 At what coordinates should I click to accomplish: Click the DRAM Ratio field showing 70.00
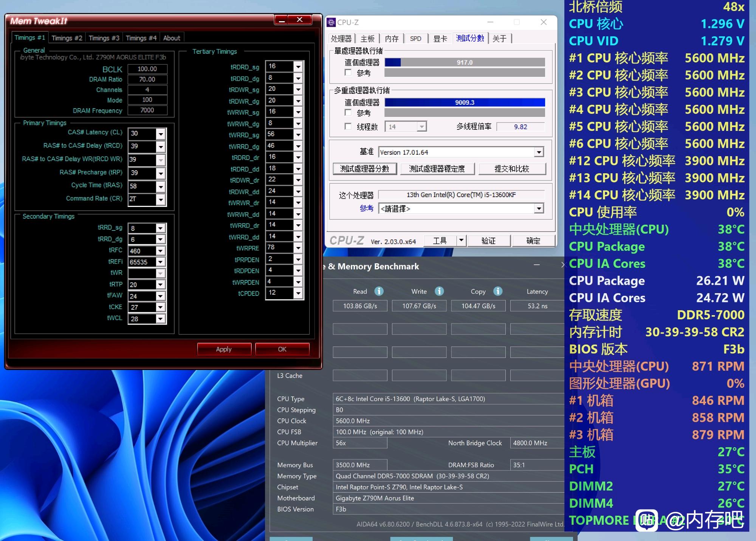point(147,79)
